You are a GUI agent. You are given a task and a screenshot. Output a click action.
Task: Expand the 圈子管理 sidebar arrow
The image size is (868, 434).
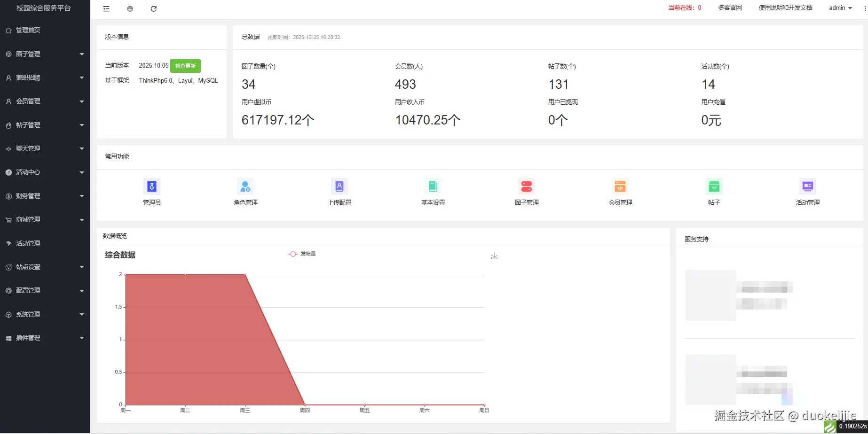click(x=82, y=54)
